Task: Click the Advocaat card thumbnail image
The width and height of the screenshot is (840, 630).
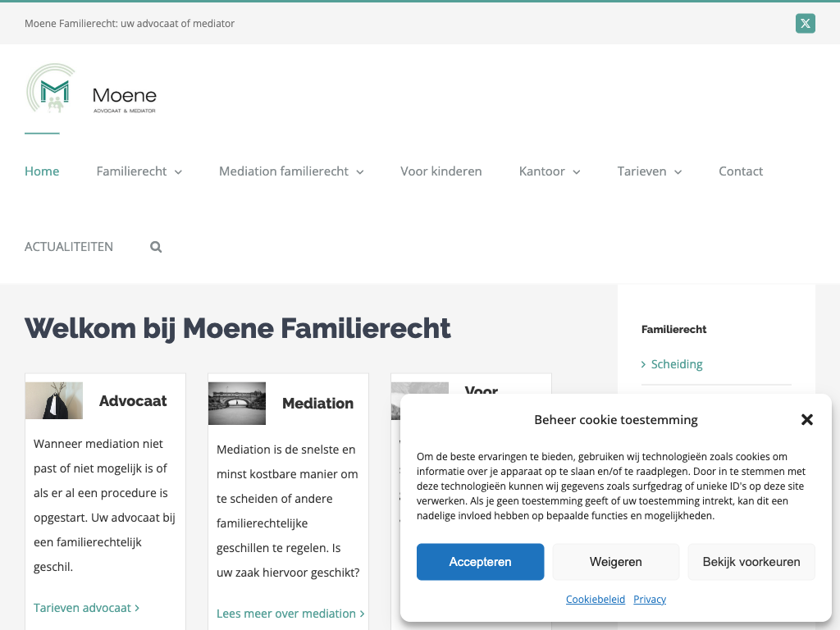Action: (54, 400)
